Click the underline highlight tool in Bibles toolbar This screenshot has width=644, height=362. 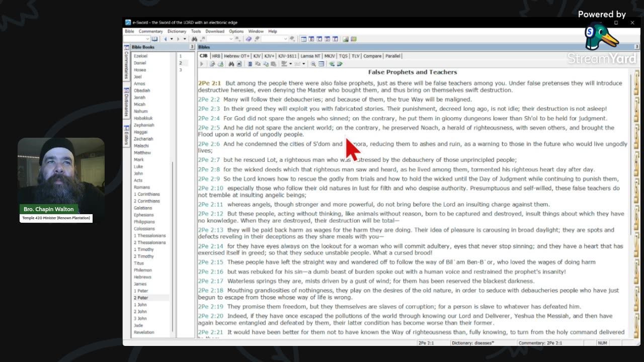click(x=284, y=64)
